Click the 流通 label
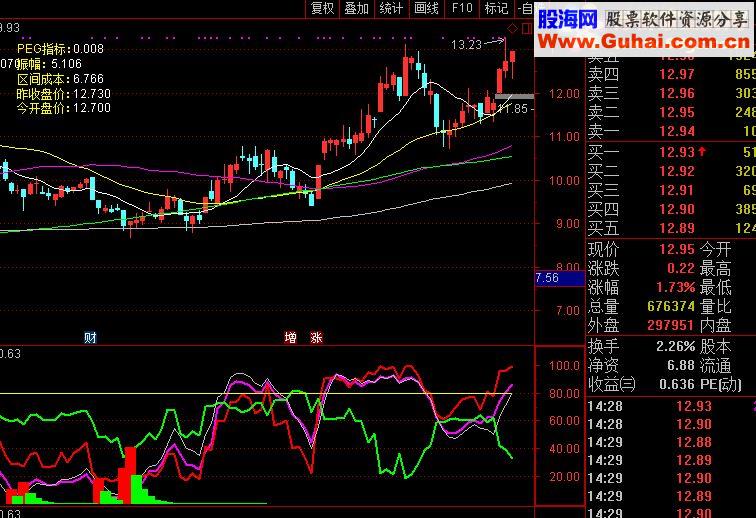Screen dimensions: 756x518 (716, 365)
